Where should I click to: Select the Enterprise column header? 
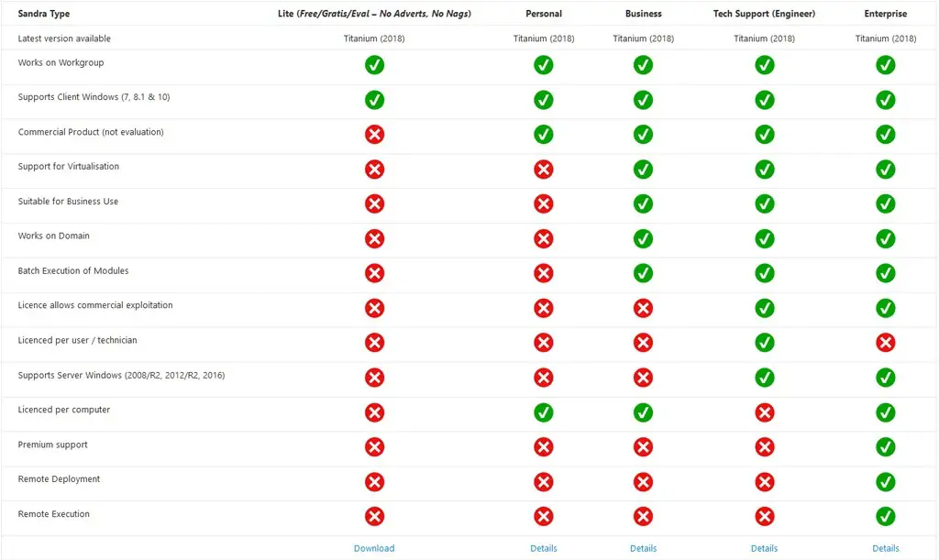[x=886, y=14]
